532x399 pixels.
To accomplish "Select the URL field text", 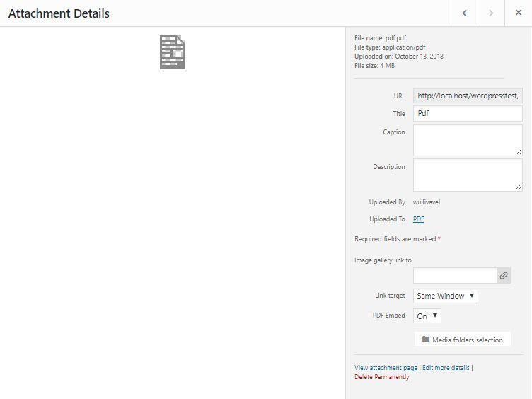I will (467, 96).
